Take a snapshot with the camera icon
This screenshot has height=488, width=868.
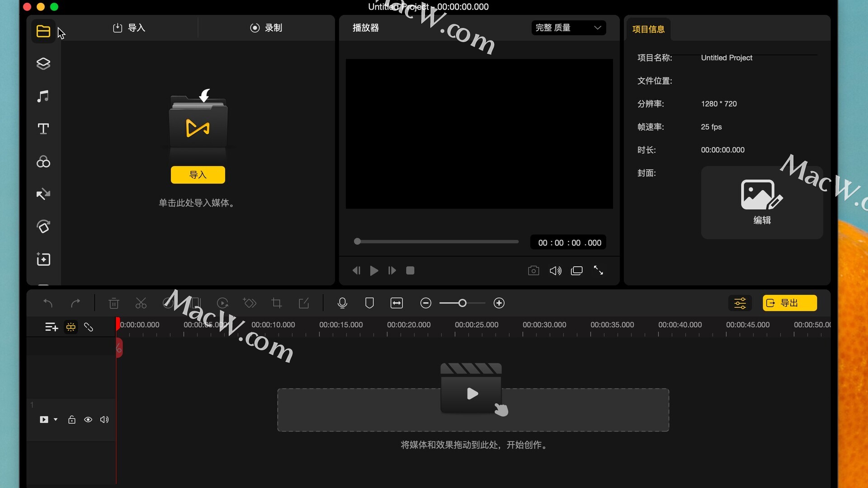(533, 271)
